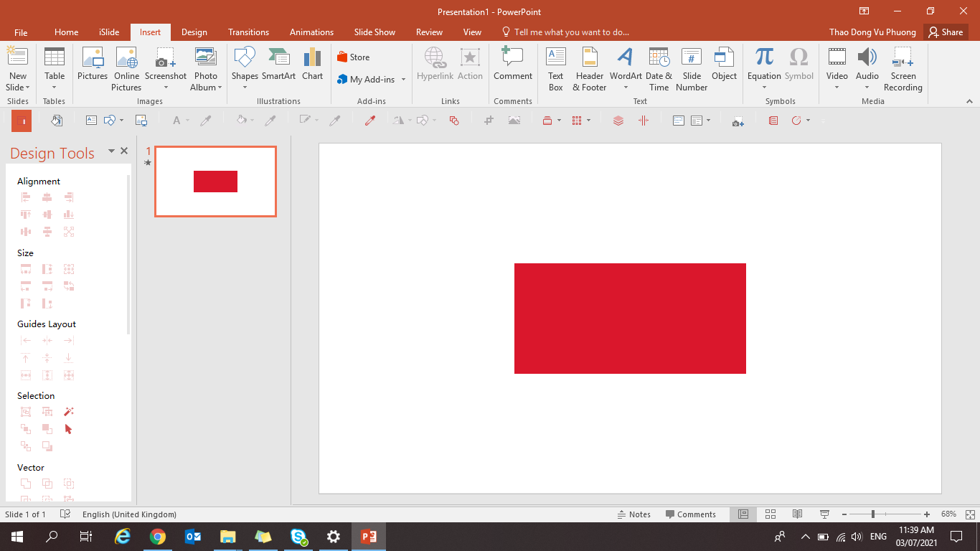Viewport: 980px width, 551px height.
Task: Click Tell me what you want to do
Action: pos(565,32)
